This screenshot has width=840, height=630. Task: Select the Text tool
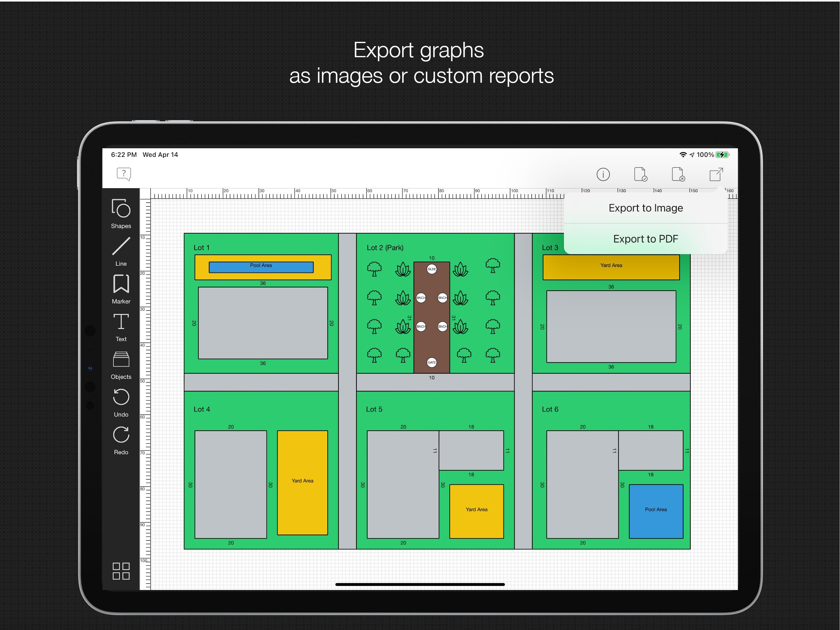pyautogui.click(x=121, y=327)
